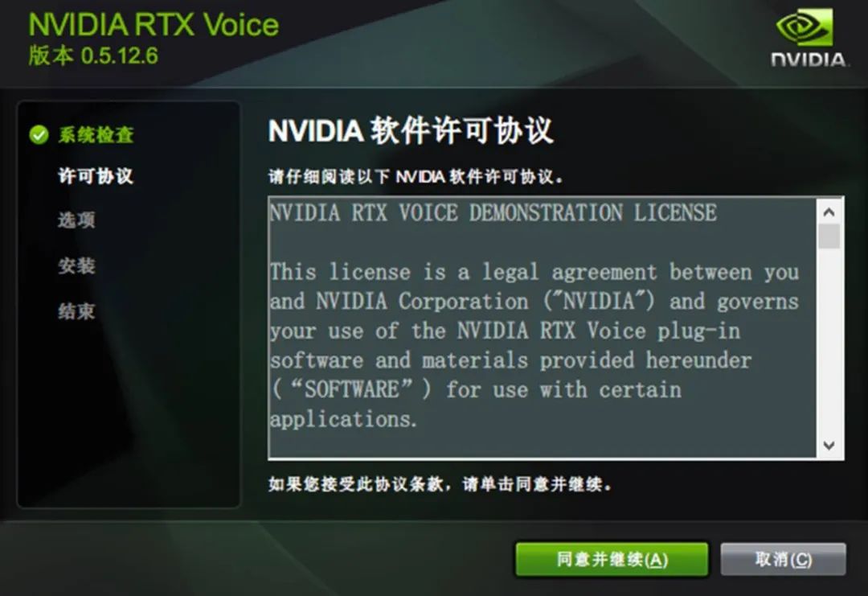Click the 版本 0.5.12.6 version label
Viewport: 868px width, 596px height.
[x=93, y=56]
